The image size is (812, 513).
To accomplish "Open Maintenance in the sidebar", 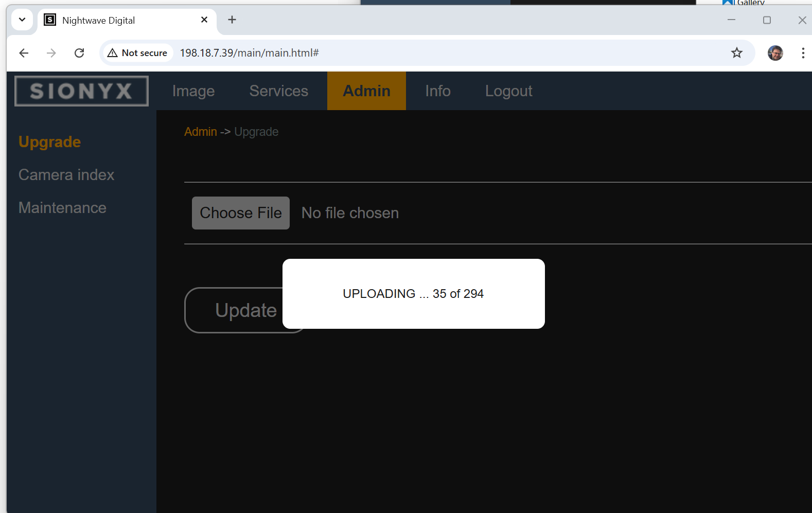I will coord(62,208).
